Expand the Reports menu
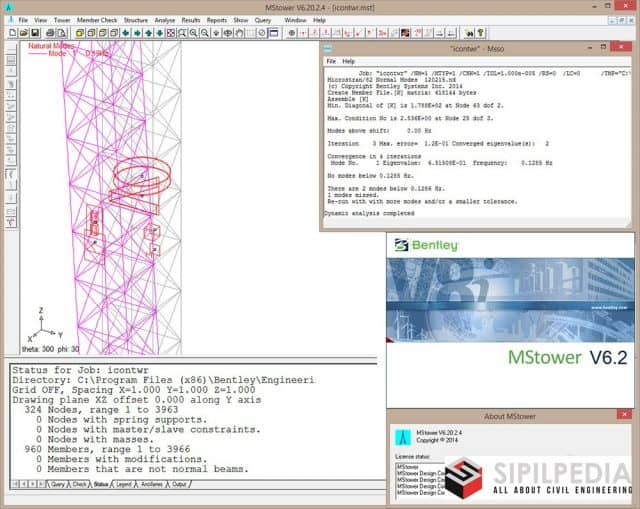This screenshot has height=509, width=640. pyautogui.click(x=216, y=19)
